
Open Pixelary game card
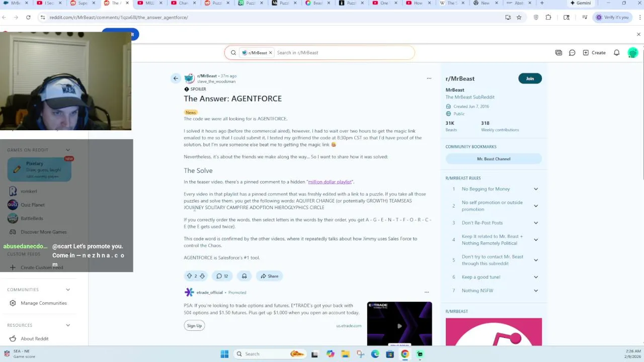coord(39,169)
